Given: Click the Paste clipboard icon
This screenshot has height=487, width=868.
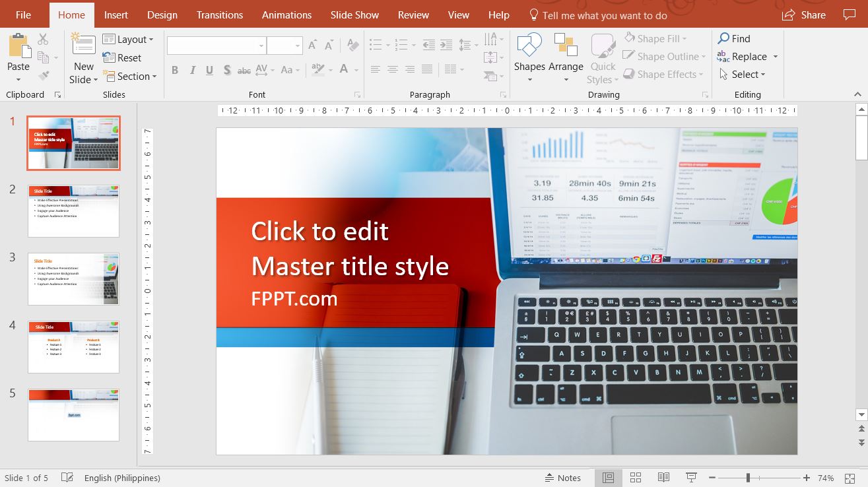Looking at the screenshot, I should tap(18, 47).
